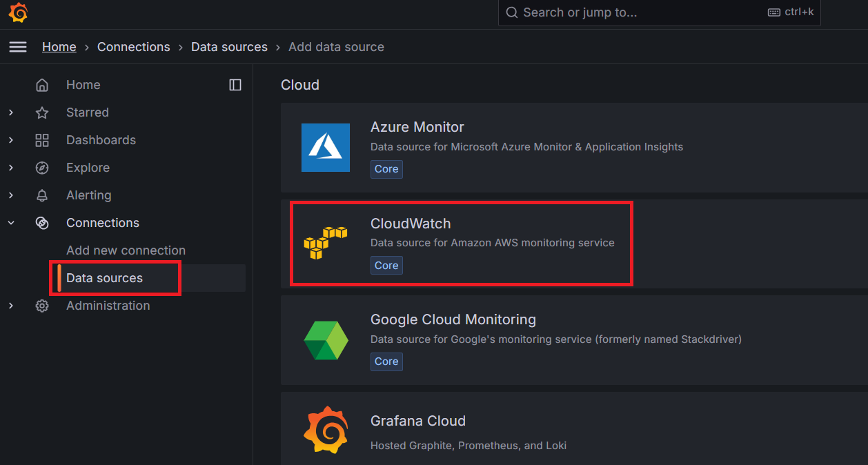
Task: Click the Connections breadcrumb link
Action: [x=133, y=47]
